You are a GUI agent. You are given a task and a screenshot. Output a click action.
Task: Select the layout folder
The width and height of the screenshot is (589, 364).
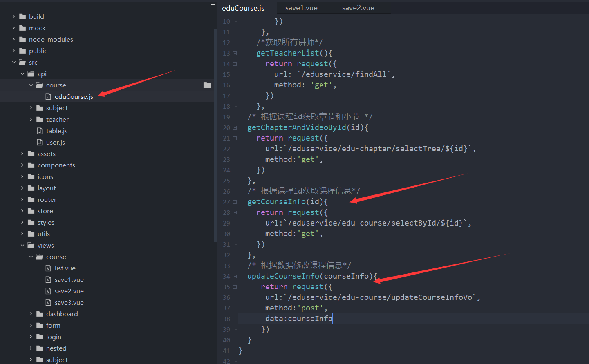coord(47,188)
